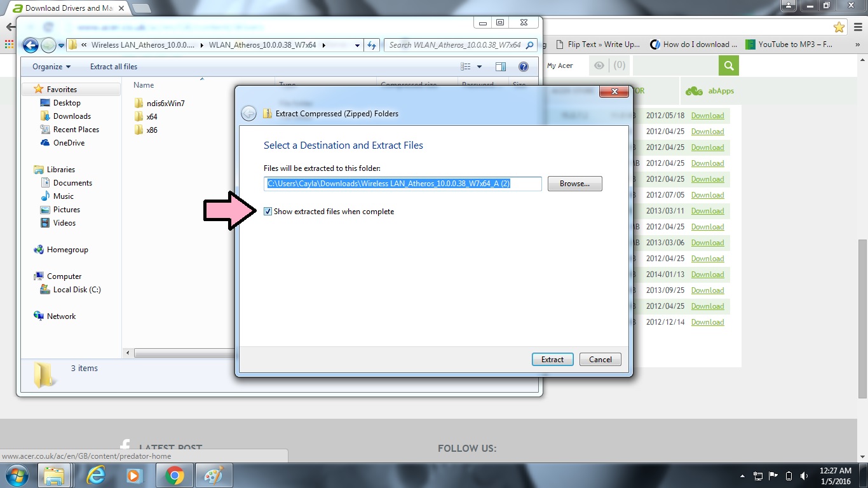
Task: Select Favorites in the navigation pane
Action: [62, 90]
